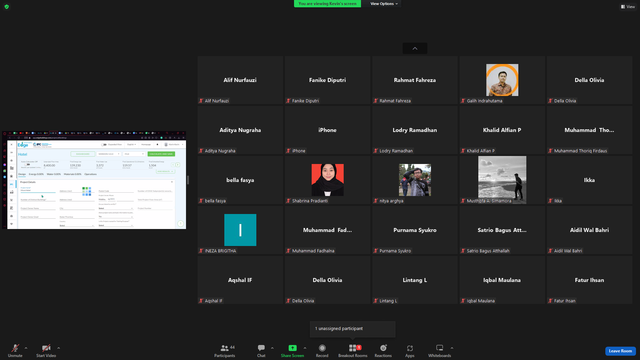Select Muhammad Thoriq Firdaus's tile
Screen dimensions: 640x360
[589, 130]
